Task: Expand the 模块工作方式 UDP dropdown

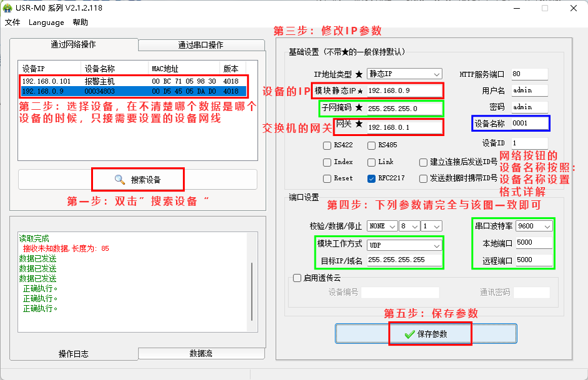Action: [x=404, y=245]
